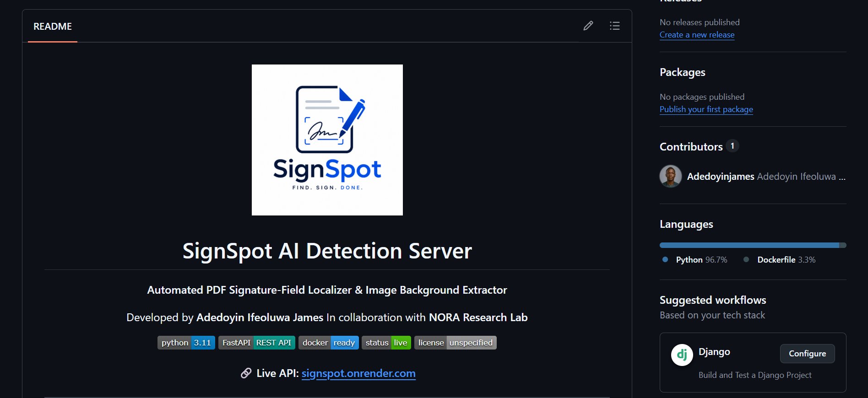Click 'Adedoyin Ifeoluwa James' bold name
This screenshot has height=398, width=868.
[260, 317]
